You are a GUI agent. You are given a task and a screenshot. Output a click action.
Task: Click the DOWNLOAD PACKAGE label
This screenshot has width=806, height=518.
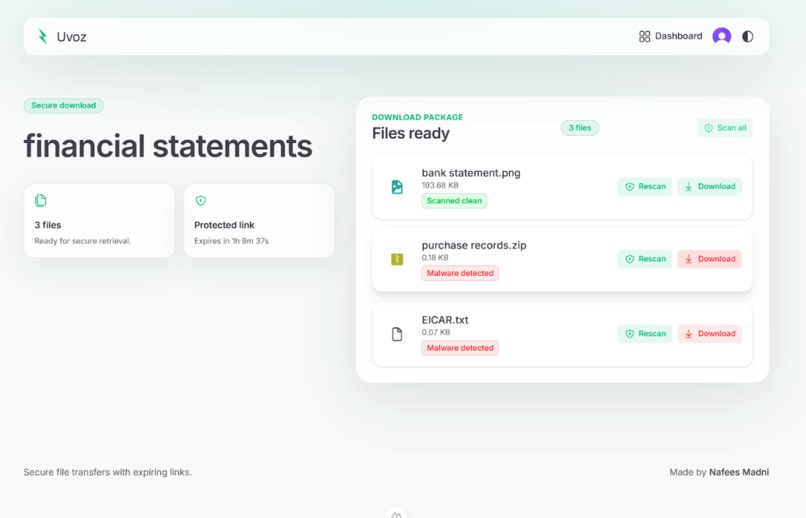[417, 117]
